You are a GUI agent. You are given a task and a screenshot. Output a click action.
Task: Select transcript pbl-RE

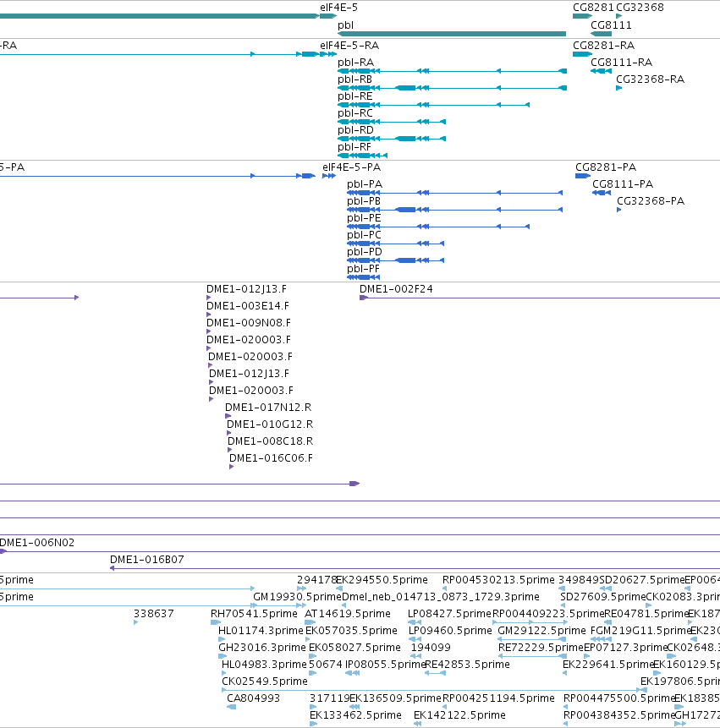point(433,105)
